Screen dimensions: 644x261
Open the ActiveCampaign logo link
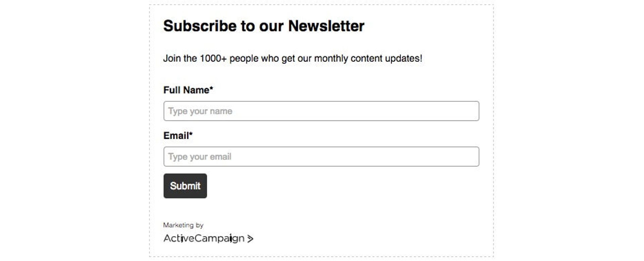pos(204,238)
